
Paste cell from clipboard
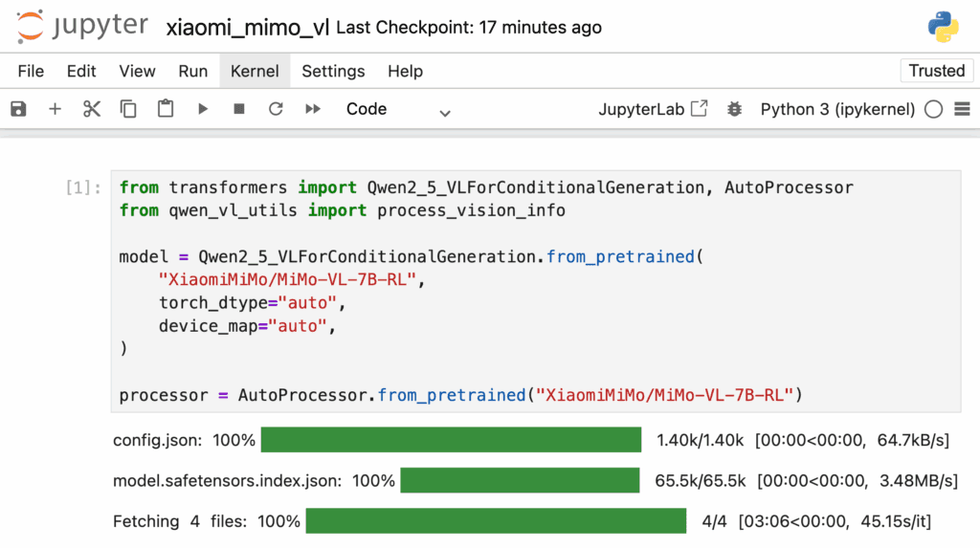(x=165, y=109)
